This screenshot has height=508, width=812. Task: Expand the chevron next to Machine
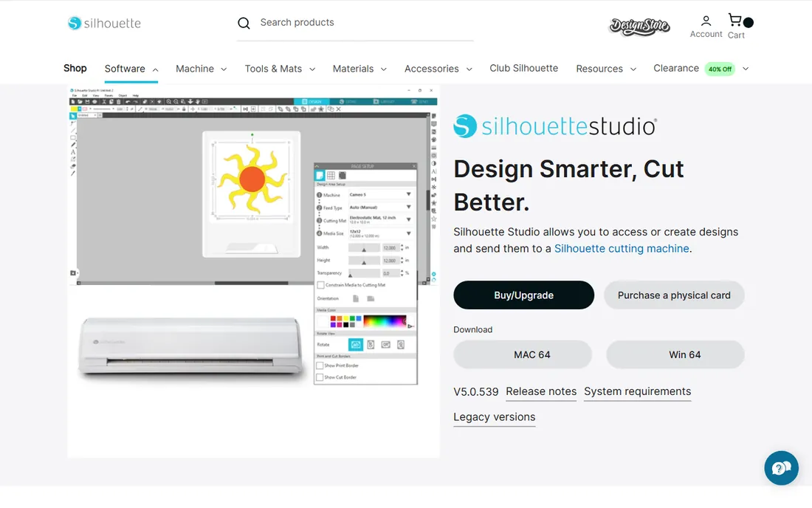tap(224, 69)
